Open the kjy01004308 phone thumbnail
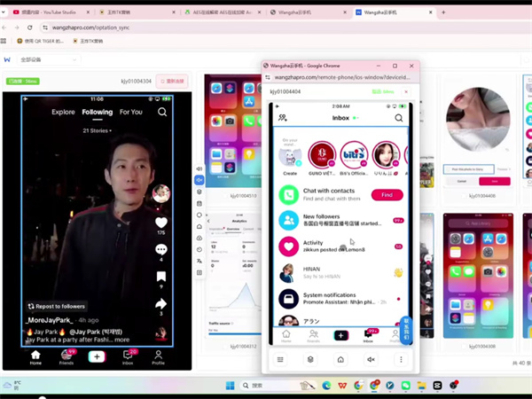Screen dimensions: 532x399 478,276
